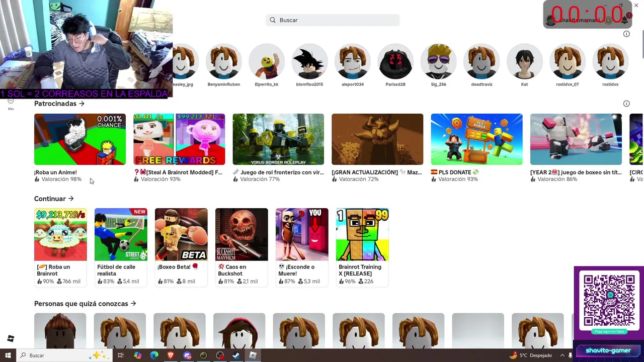Open the notifications bell icon

click(625, 20)
